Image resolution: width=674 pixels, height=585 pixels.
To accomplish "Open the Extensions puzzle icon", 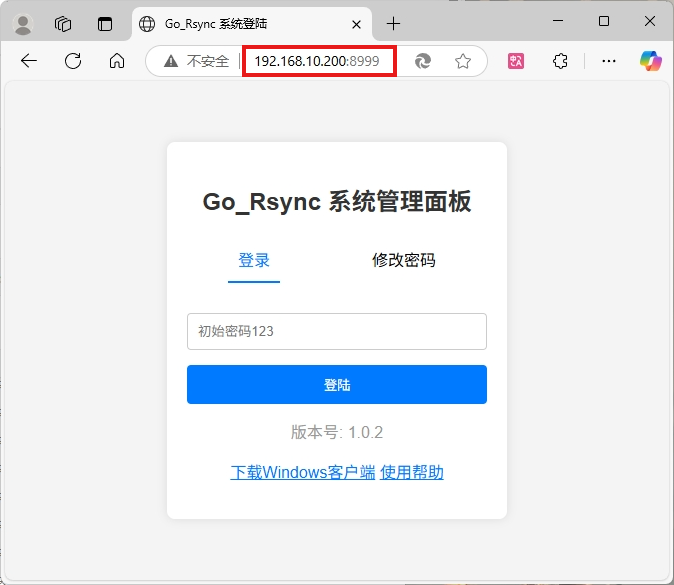I will (x=560, y=61).
